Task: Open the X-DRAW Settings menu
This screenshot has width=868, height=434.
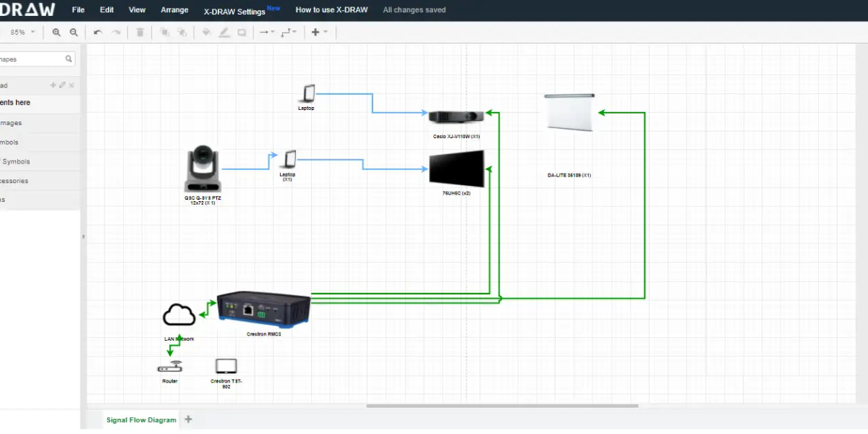Action: point(234,11)
